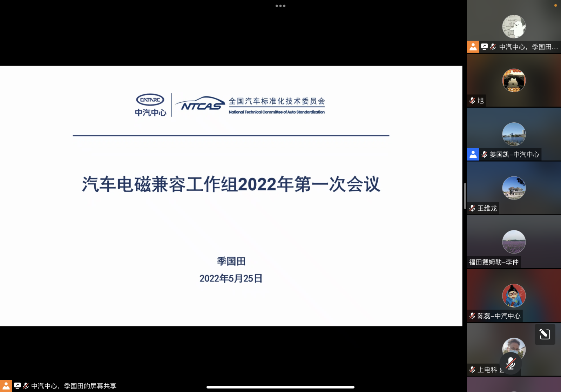Select the 王维龙 video tile
The height and width of the screenshot is (392, 561).
514,188
